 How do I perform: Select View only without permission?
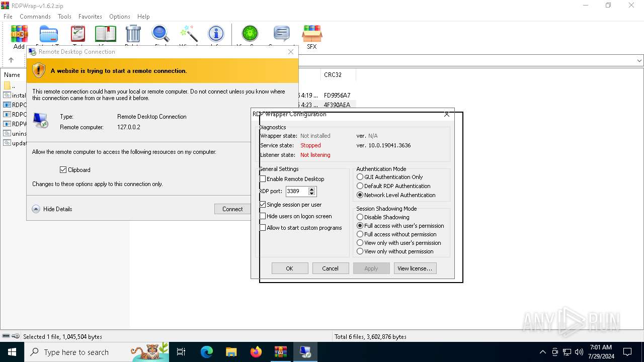[360, 251]
